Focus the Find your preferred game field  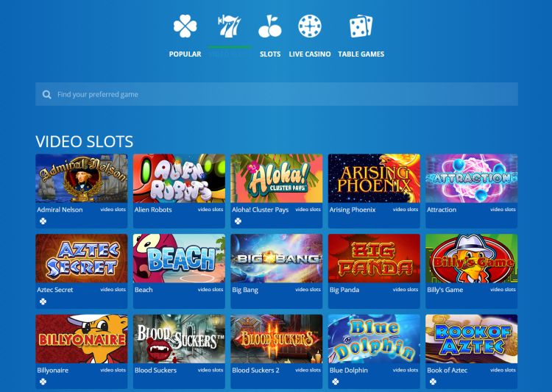(x=276, y=94)
